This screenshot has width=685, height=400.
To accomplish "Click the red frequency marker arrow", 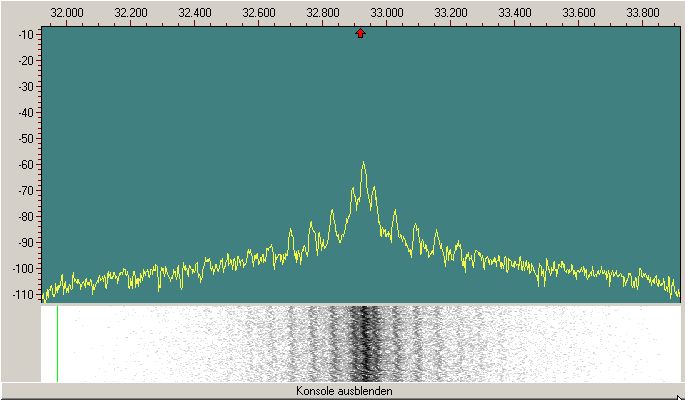I will click(x=360, y=33).
